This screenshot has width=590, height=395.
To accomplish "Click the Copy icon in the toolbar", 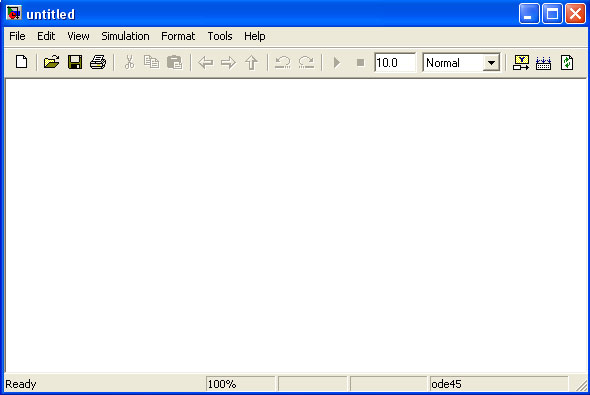I will click(x=152, y=62).
